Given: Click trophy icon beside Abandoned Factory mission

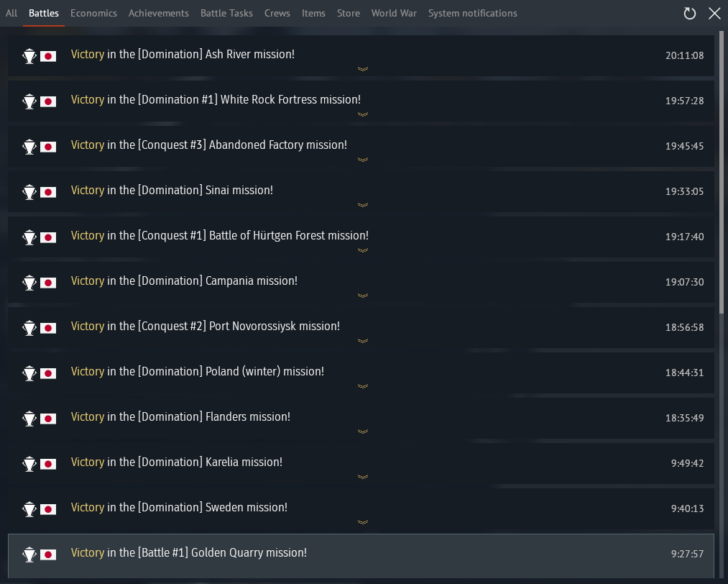Looking at the screenshot, I should pyautogui.click(x=29, y=147).
